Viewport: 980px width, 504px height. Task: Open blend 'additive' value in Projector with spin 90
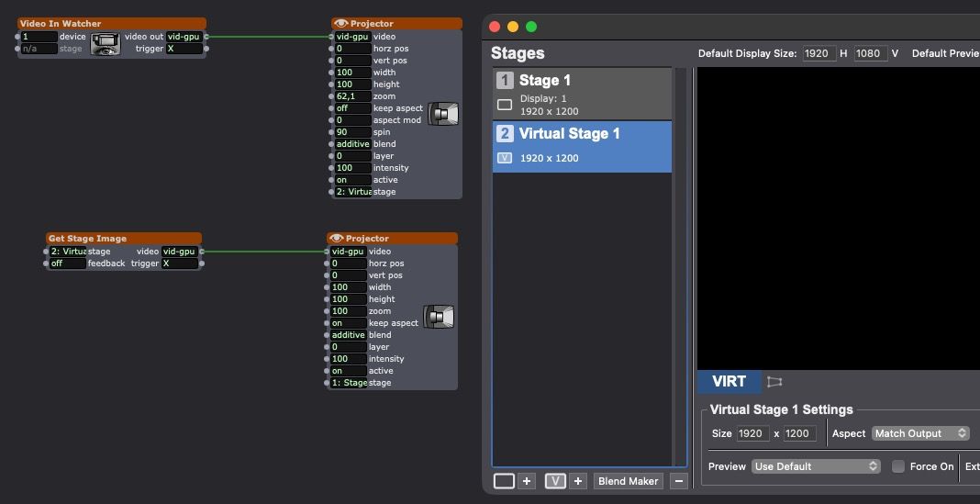[352, 144]
